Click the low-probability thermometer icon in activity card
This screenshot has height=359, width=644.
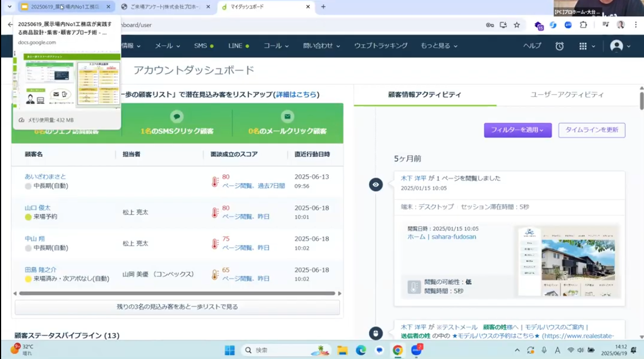413,287
